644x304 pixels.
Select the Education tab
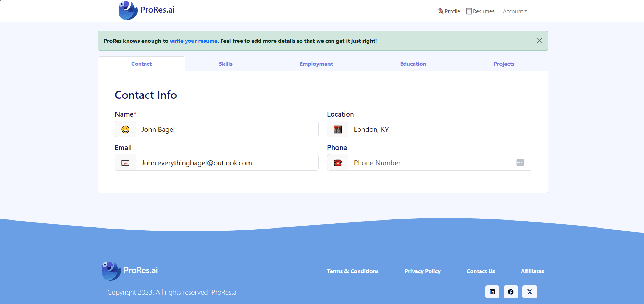(x=413, y=64)
